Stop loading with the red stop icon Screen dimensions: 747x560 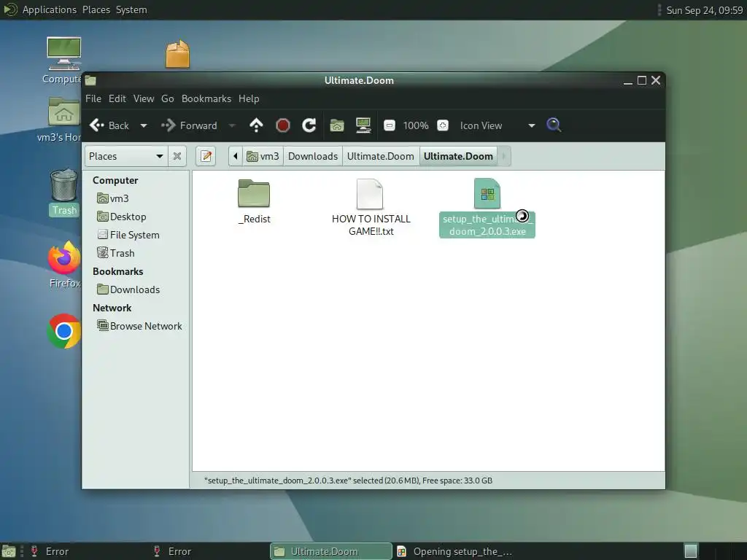(282, 125)
